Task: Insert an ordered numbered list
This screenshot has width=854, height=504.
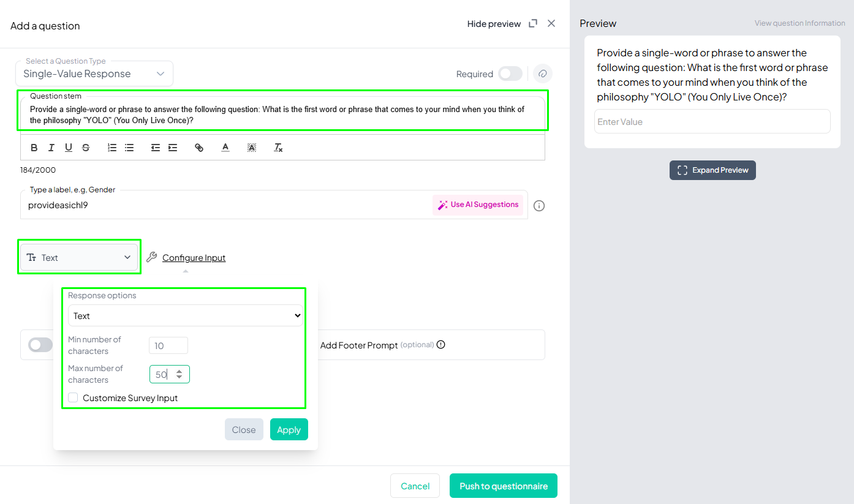Action: 112,148
